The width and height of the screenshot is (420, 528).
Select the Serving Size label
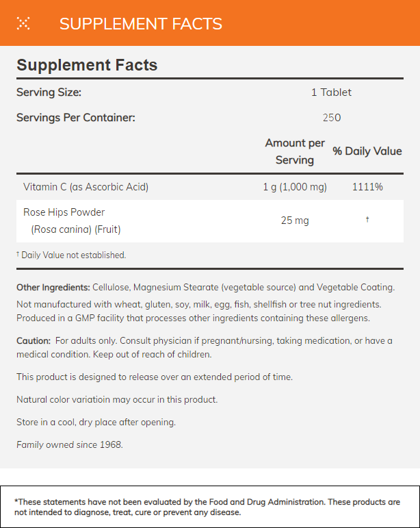point(49,92)
